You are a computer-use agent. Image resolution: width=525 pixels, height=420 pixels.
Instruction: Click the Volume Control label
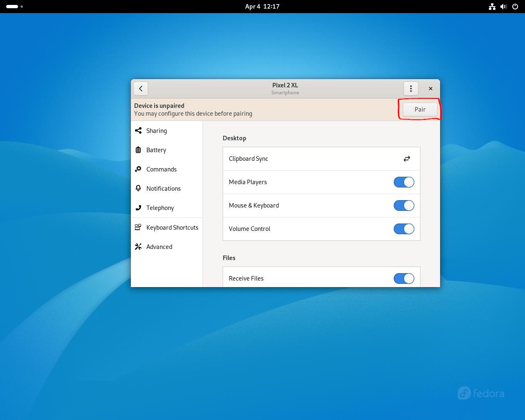point(249,229)
